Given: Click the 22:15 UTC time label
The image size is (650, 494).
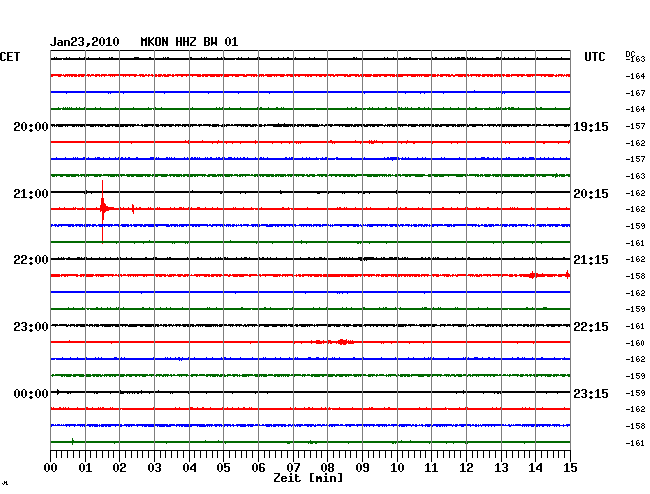Looking at the screenshot, I should click(591, 327).
